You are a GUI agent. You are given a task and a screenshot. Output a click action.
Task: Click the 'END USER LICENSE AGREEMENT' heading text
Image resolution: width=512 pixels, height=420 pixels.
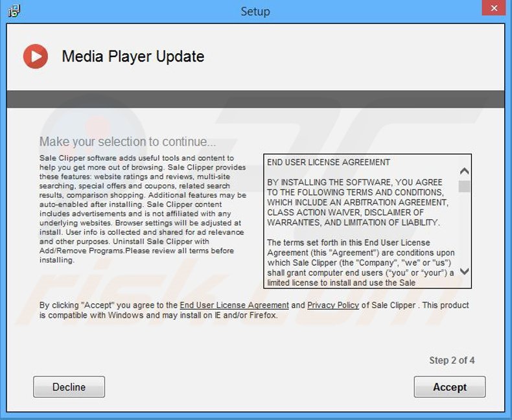[x=329, y=162]
